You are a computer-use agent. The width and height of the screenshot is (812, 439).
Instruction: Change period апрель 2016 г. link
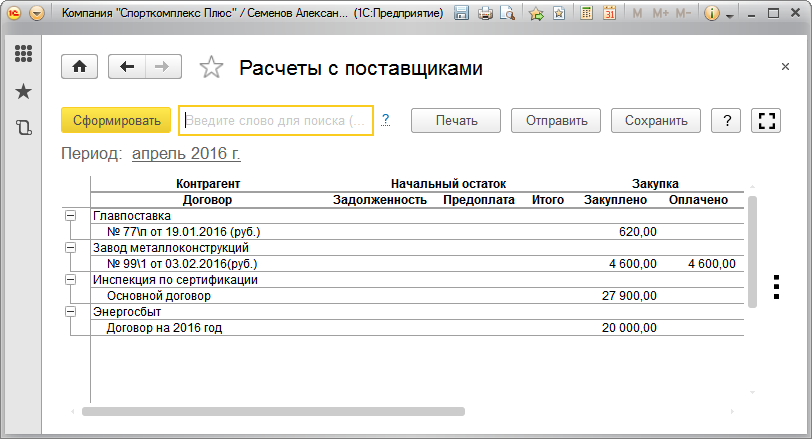point(186,153)
